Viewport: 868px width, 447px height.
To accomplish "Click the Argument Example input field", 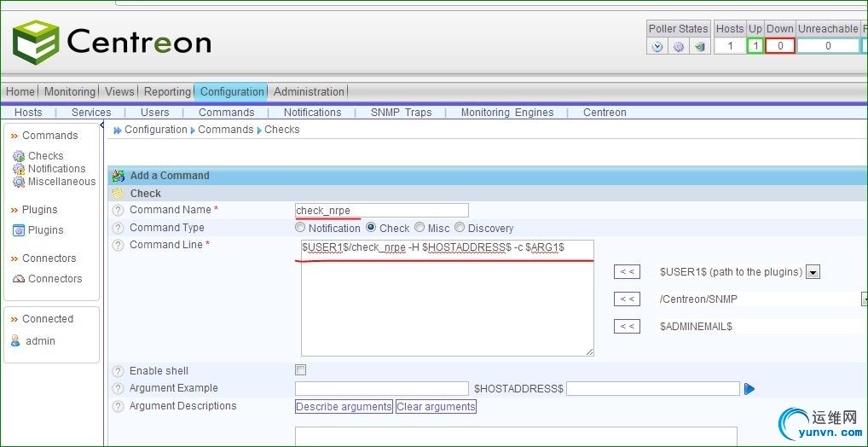I will (382, 388).
